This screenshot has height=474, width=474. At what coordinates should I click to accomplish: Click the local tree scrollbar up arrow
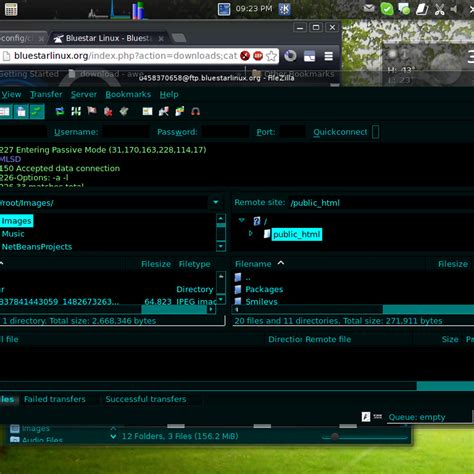point(221,219)
